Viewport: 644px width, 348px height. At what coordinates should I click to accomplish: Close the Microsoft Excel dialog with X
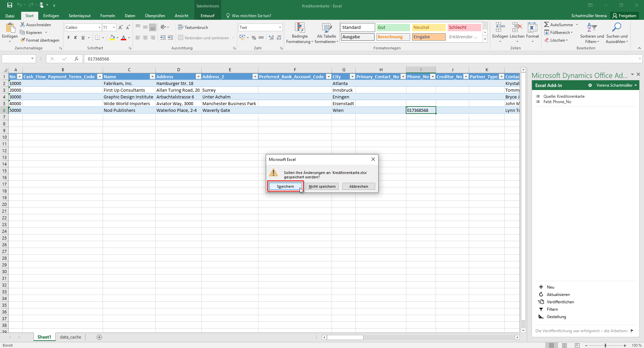pos(373,159)
